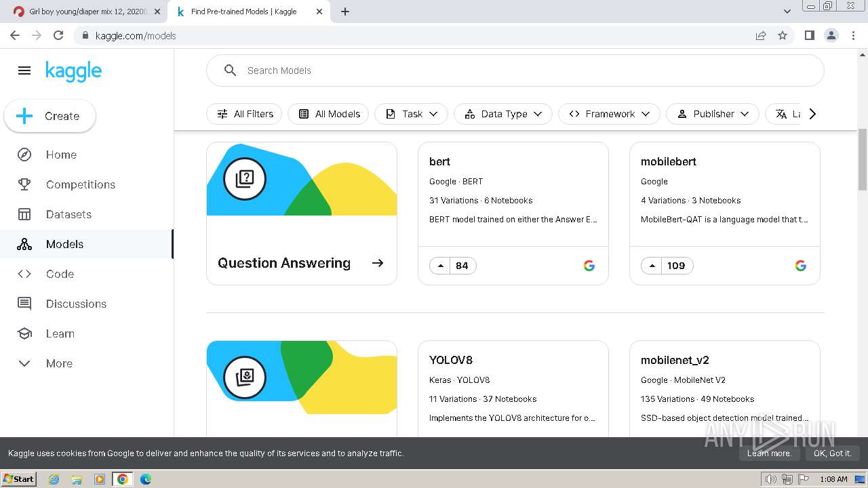
Task: Show more filter chips with right arrow
Action: coord(812,114)
